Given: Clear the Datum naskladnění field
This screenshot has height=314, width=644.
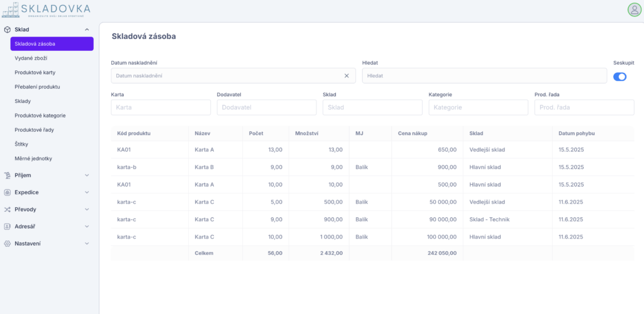Looking at the screenshot, I should [x=347, y=76].
